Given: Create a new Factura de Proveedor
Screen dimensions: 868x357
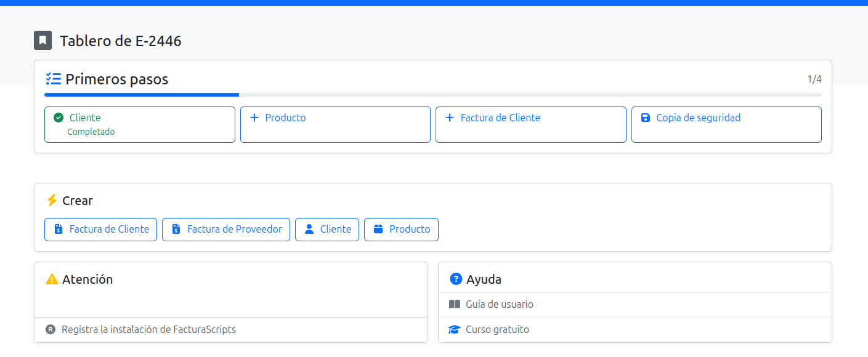Looking at the screenshot, I should click(226, 229).
